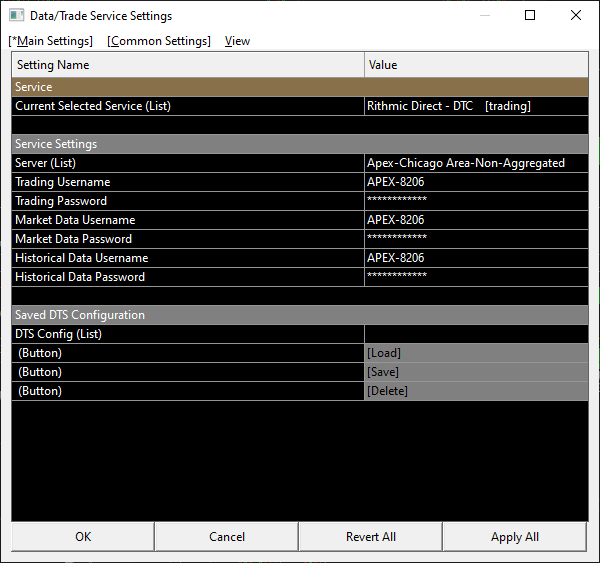Open the Main Settings menu

click(51, 41)
